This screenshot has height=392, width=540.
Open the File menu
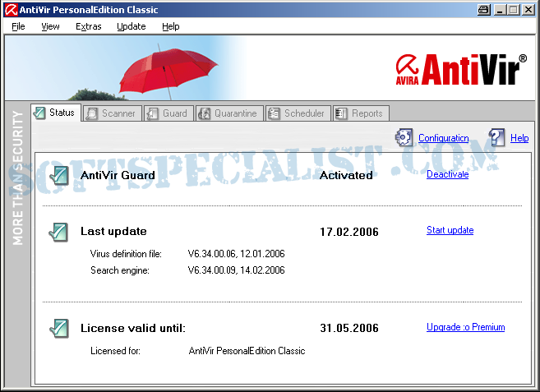[18, 26]
